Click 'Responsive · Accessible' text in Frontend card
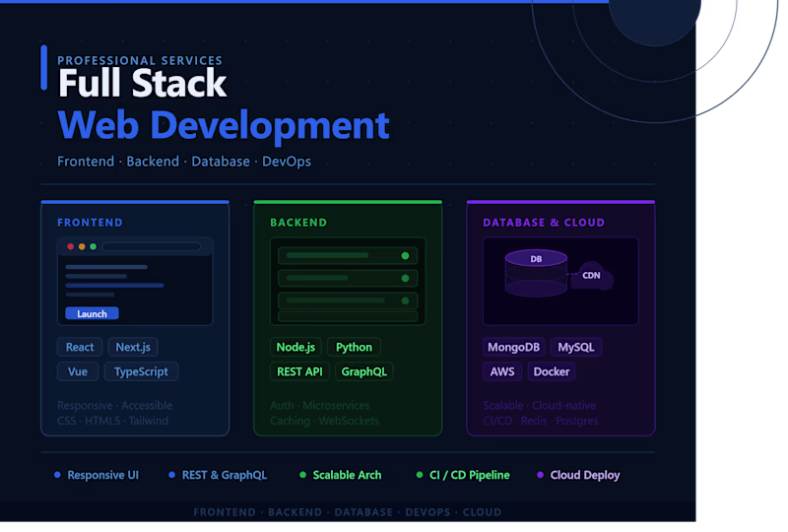Screen dimensions: 788x532 pyautogui.click(x=114, y=405)
